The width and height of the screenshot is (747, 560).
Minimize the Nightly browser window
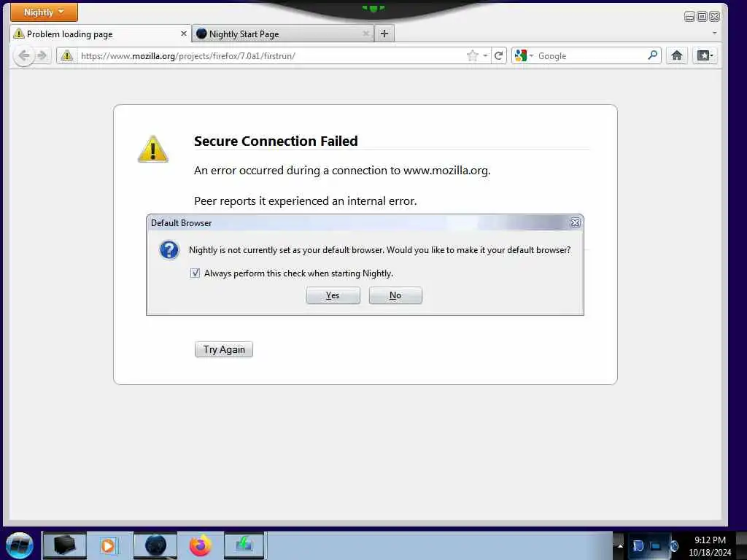pos(689,17)
